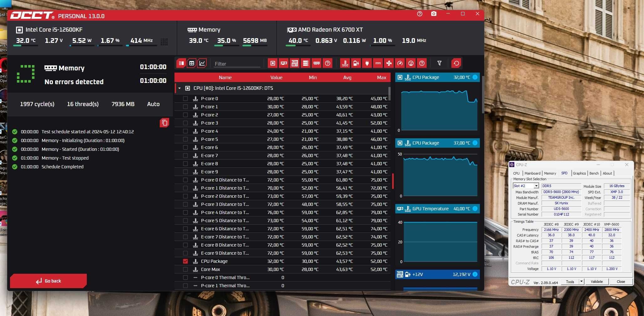The image size is (644, 316).
Task: Open the Slot #2 dropdown in CPU-Z
Action: click(x=536, y=186)
